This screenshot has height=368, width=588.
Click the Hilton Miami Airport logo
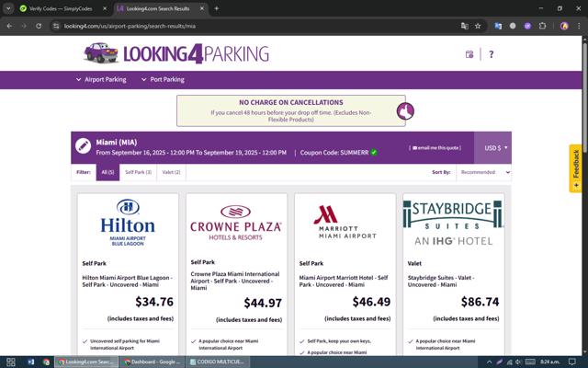click(128, 223)
